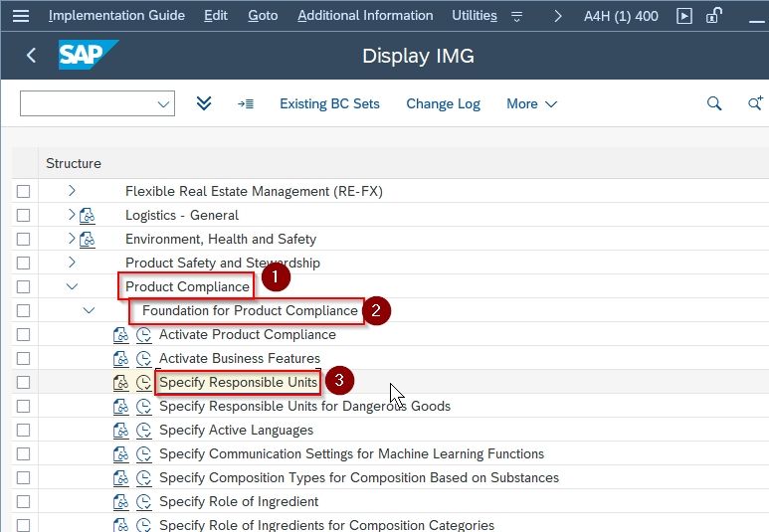Click Existing BC Sets button
769x532 pixels.
click(x=329, y=104)
